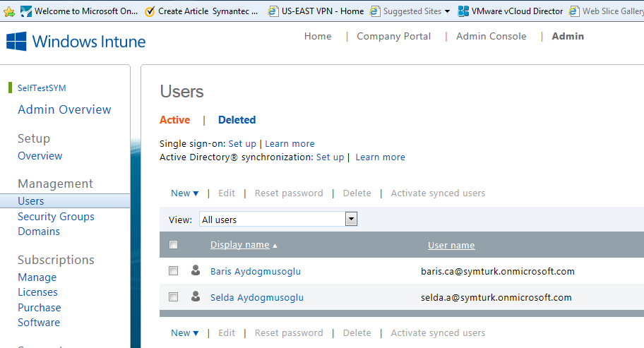Switch to Active users tab
The height and width of the screenshot is (348, 644).
pos(174,120)
